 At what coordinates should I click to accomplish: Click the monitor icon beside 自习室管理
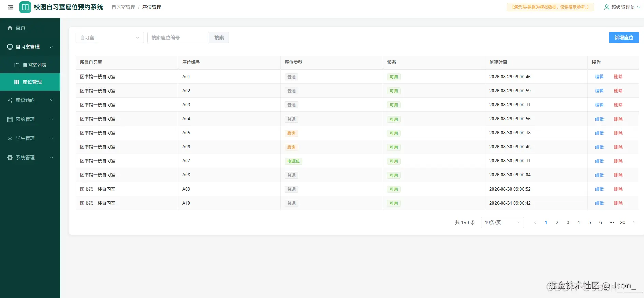pos(10,47)
